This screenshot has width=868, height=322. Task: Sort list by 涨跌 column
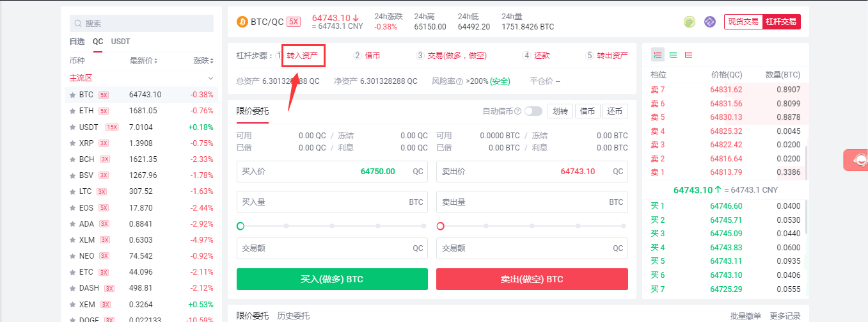click(x=204, y=61)
